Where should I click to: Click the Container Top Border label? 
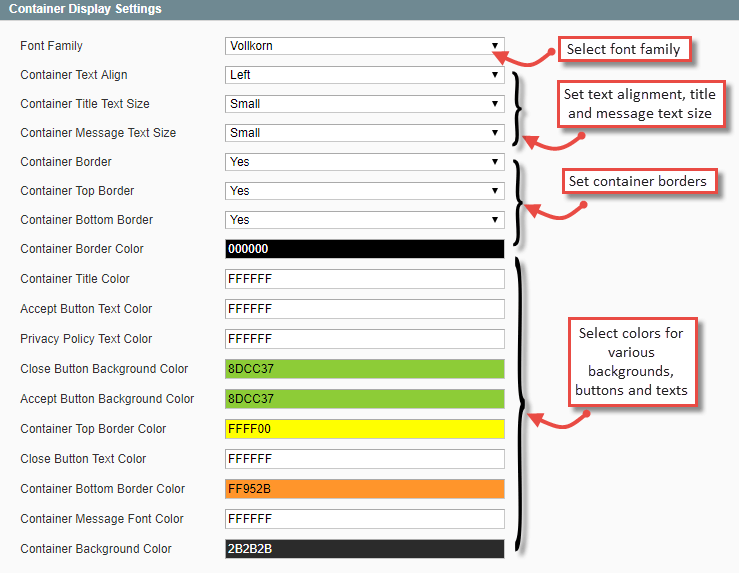pos(77,191)
